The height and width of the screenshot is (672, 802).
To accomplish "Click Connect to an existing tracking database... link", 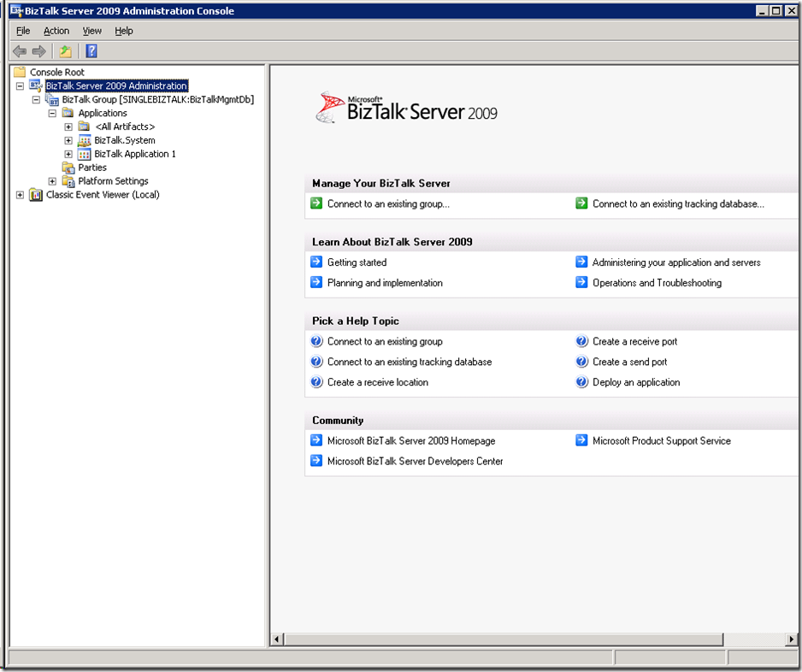I will click(678, 203).
